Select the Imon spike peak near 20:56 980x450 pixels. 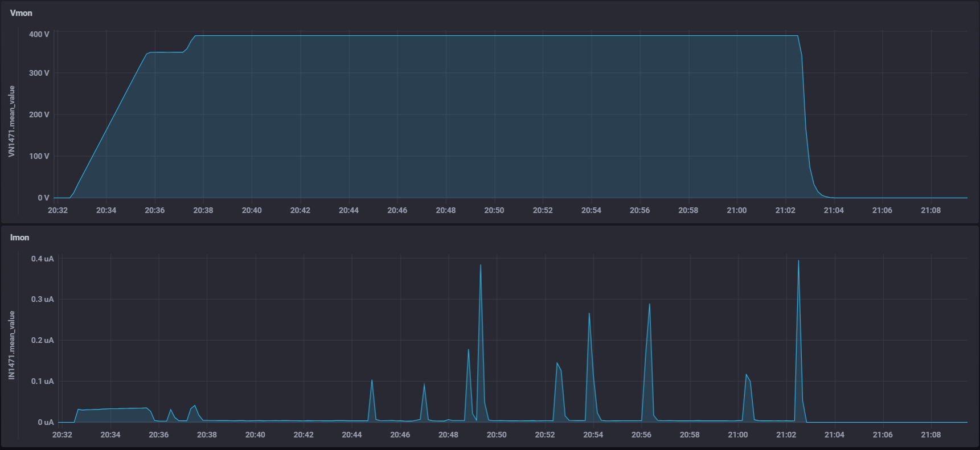[650, 304]
